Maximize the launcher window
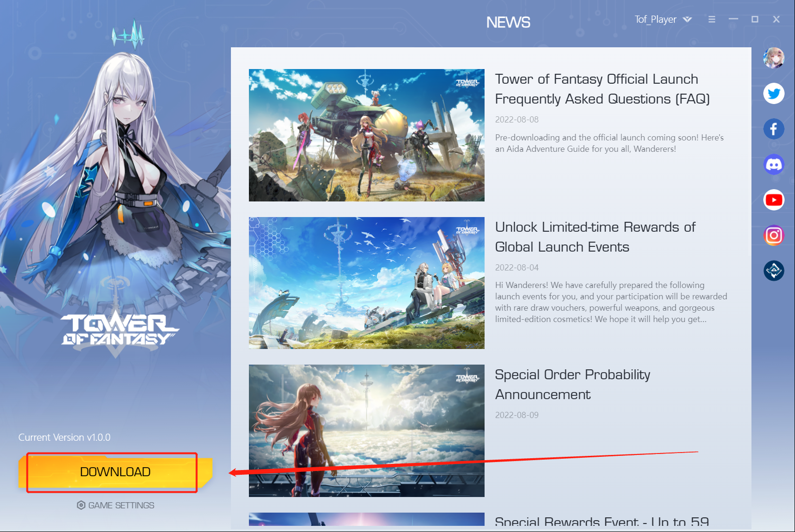 click(755, 19)
